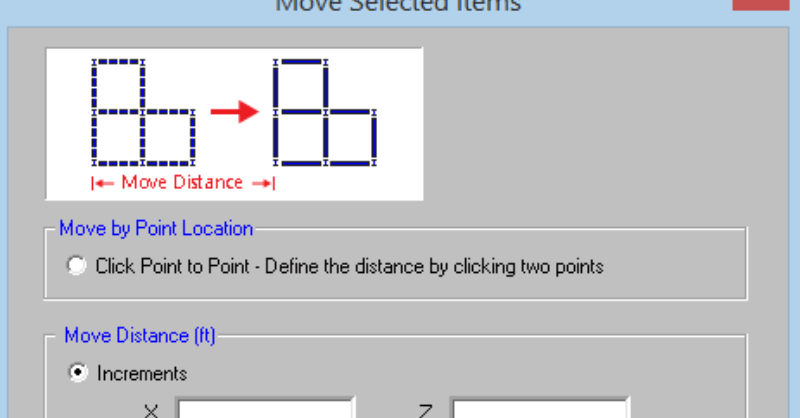The width and height of the screenshot is (800, 418).
Task: Select the Click Point to Point radio button
Action: 76,267
